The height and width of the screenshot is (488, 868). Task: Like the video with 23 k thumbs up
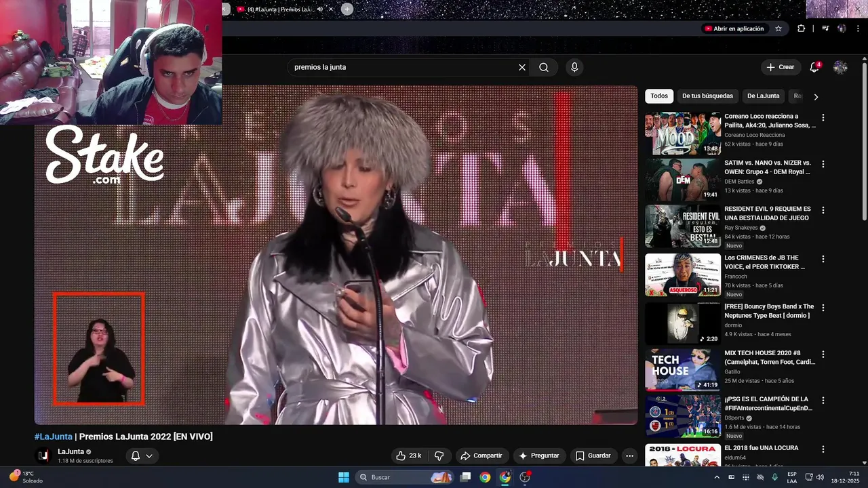[409, 455]
